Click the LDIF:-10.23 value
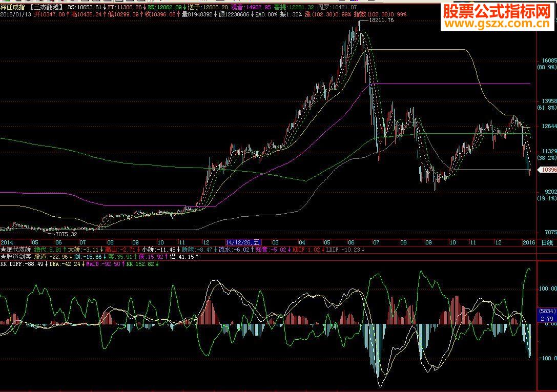 pos(343,250)
